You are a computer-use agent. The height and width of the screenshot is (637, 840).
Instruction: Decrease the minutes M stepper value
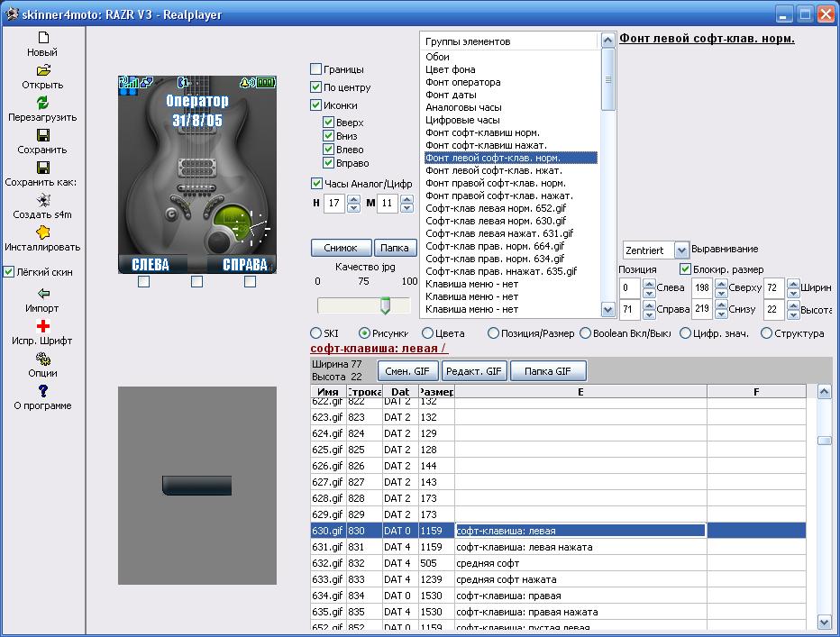pyautogui.click(x=407, y=208)
